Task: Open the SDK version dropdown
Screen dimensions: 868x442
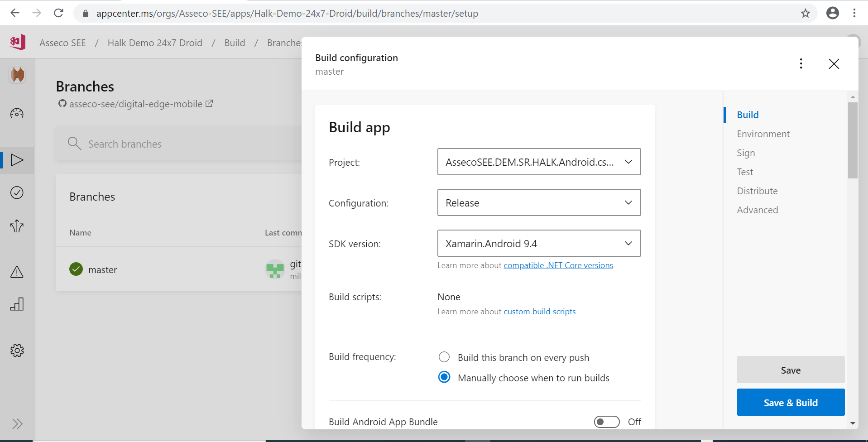Action: click(x=539, y=243)
